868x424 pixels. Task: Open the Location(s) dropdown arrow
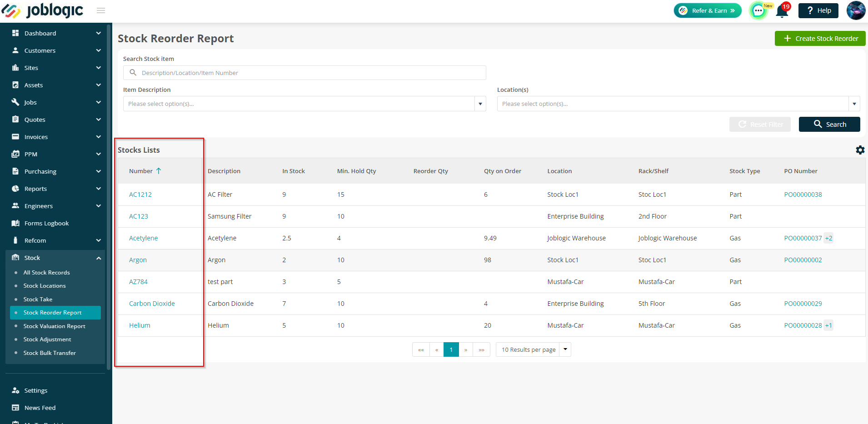[854, 104]
